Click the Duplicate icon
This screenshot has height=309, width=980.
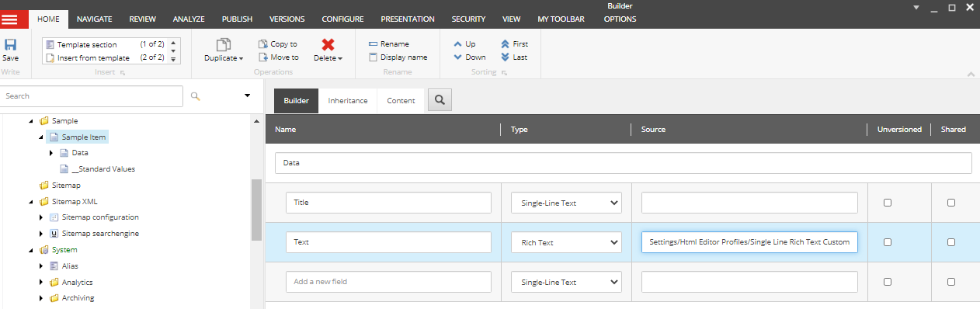[x=224, y=45]
